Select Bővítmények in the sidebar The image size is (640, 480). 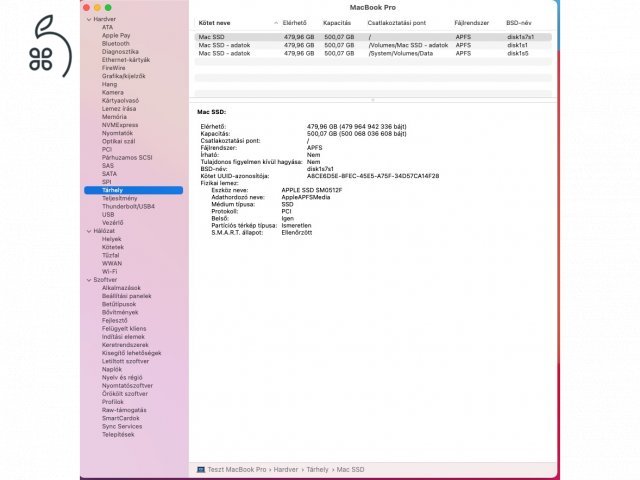[120, 313]
